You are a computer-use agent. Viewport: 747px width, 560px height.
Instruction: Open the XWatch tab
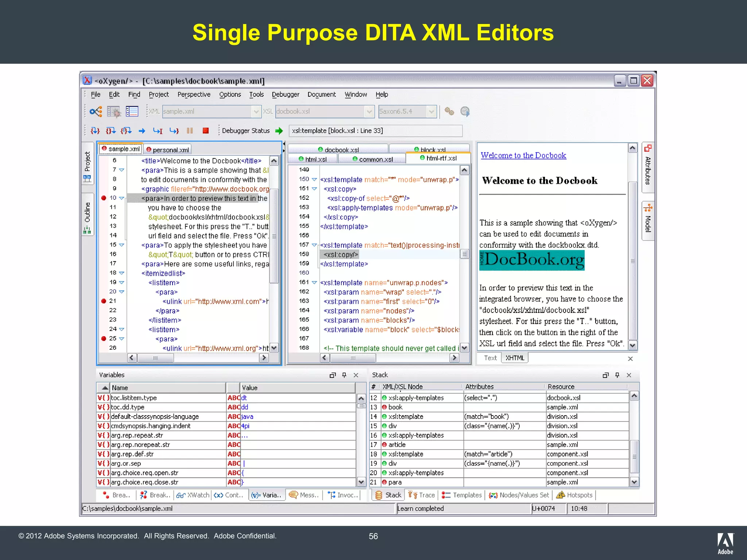pyautogui.click(x=193, y=495)
